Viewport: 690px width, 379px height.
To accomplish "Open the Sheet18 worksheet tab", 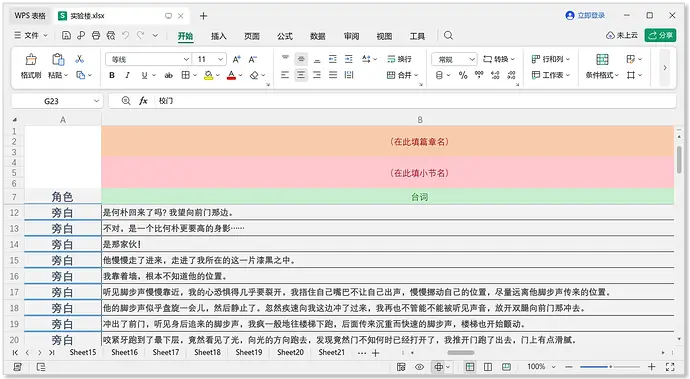I will [207, 352].
